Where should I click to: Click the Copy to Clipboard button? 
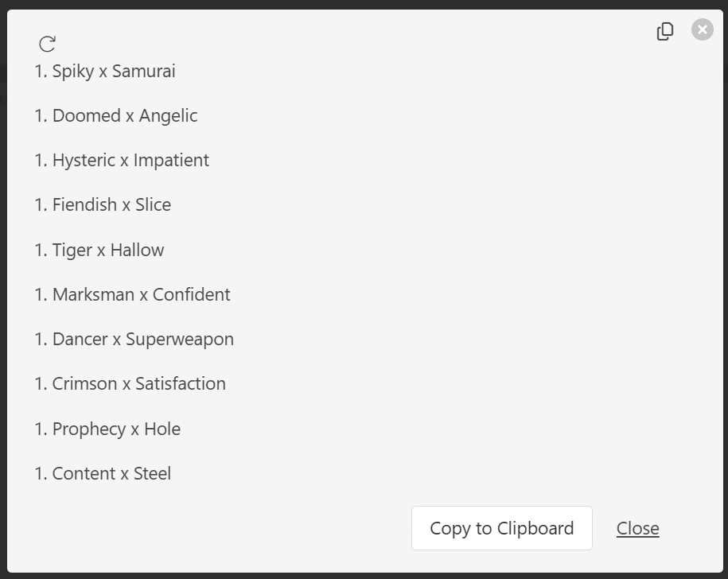click(501, 528)
